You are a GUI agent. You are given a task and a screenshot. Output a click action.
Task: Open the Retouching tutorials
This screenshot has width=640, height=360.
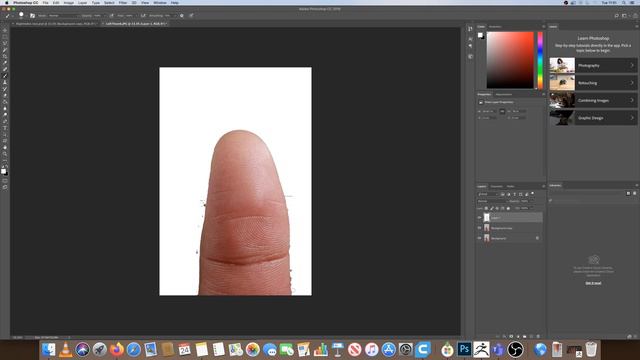point(593,83)
